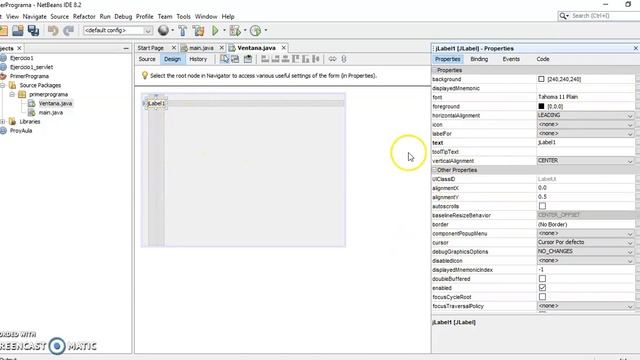Image resolution: width=640 pixels, height=360 pixels.
Task: Open the Code tab in Properties
Action: [542, 59]
